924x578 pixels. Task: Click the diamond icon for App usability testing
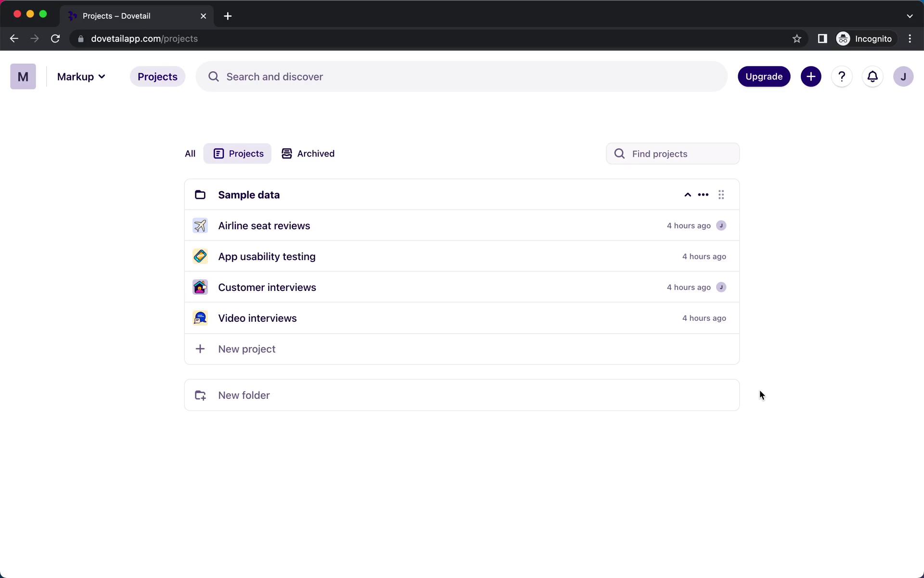tap(200, 256)
